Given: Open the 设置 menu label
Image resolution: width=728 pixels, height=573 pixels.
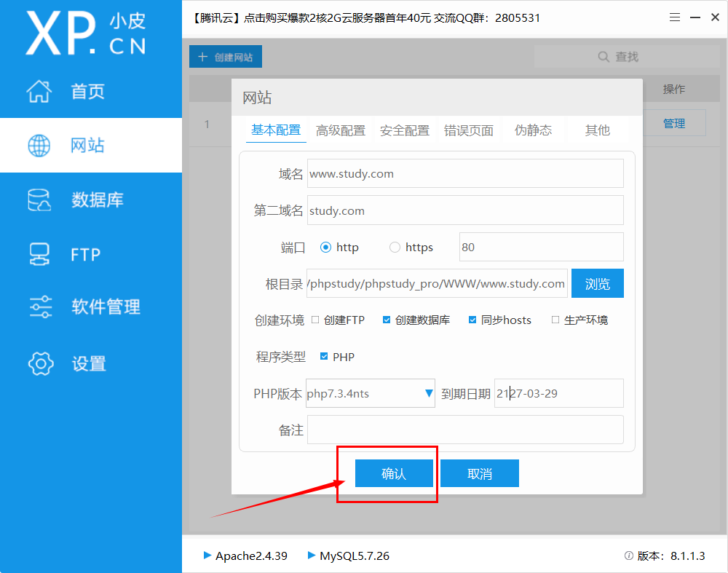Looking at the screenshot, I should click(89, 363).
